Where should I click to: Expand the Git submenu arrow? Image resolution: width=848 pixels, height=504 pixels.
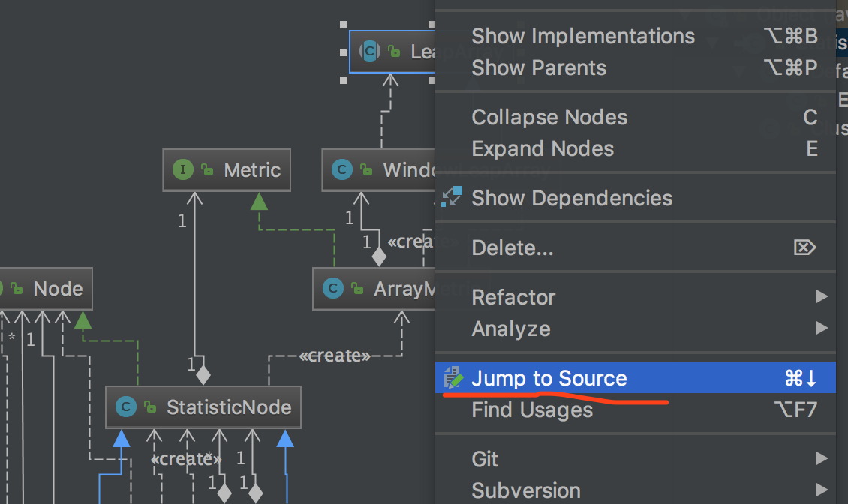[822, 459]
